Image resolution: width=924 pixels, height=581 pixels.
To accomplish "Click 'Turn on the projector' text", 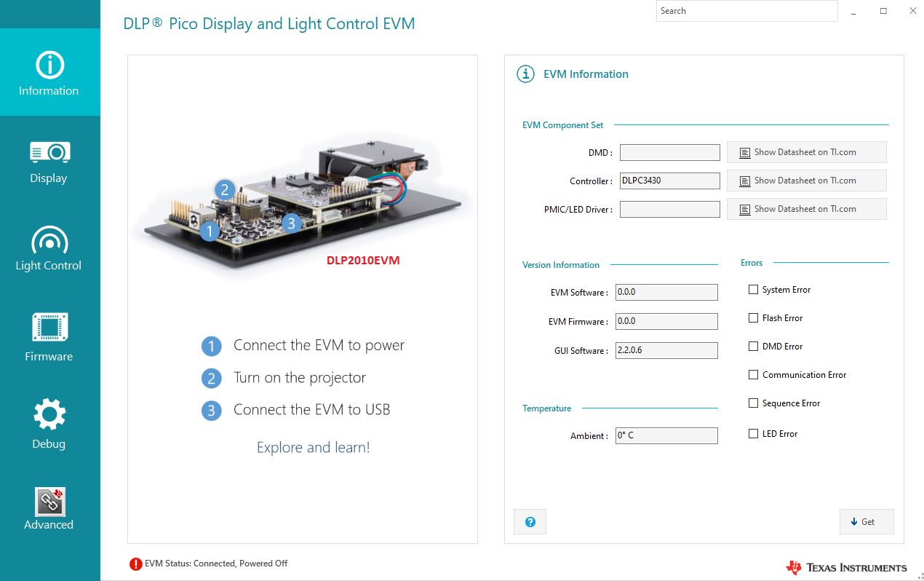I will tap(300, 378).
